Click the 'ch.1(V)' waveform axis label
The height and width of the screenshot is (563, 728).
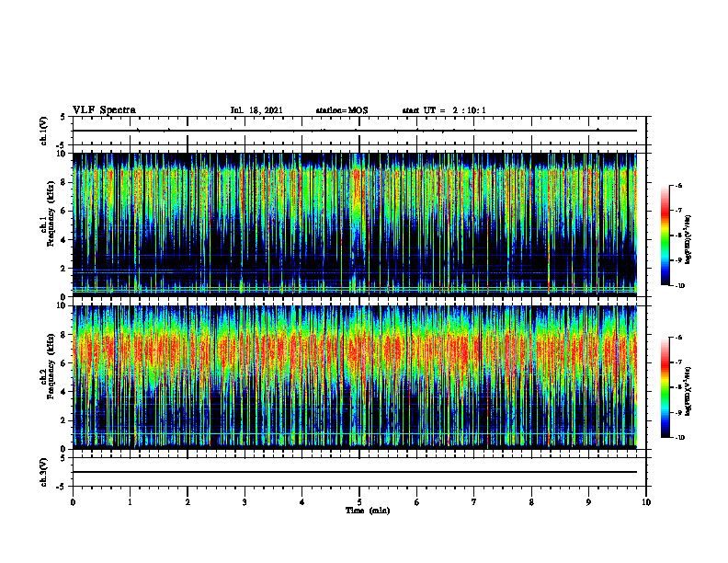[x=43, y=131]
